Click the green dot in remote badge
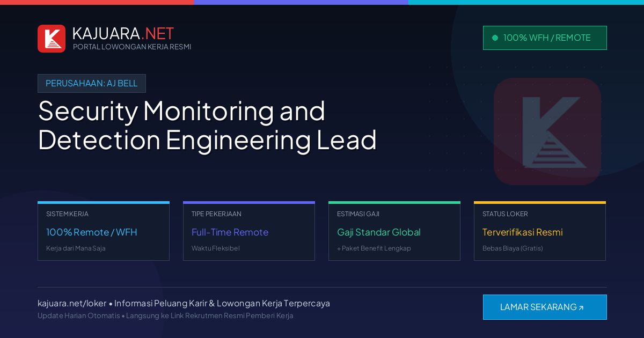 [x=495, y=38]
